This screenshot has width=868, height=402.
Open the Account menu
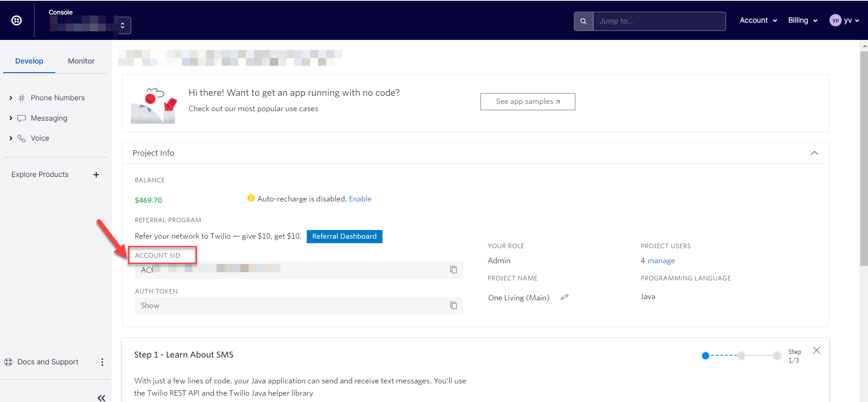tap(758, 20)
